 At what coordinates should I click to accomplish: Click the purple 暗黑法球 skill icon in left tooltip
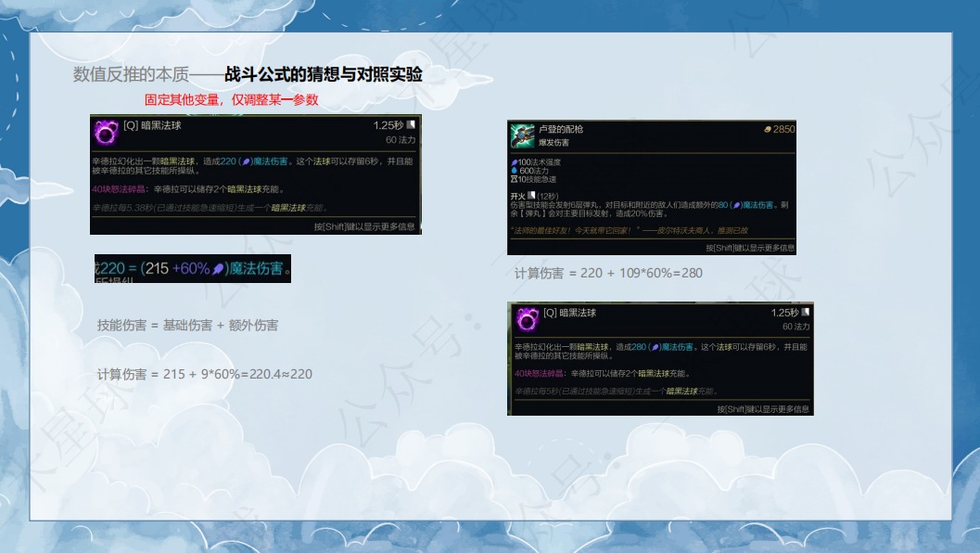(x=106, y=133)
